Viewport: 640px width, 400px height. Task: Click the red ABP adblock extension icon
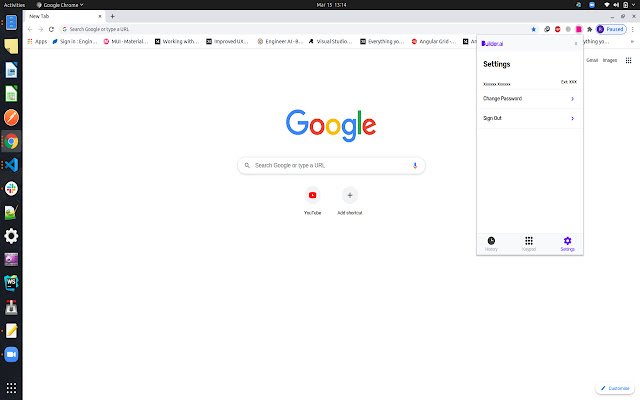[558, 29]
